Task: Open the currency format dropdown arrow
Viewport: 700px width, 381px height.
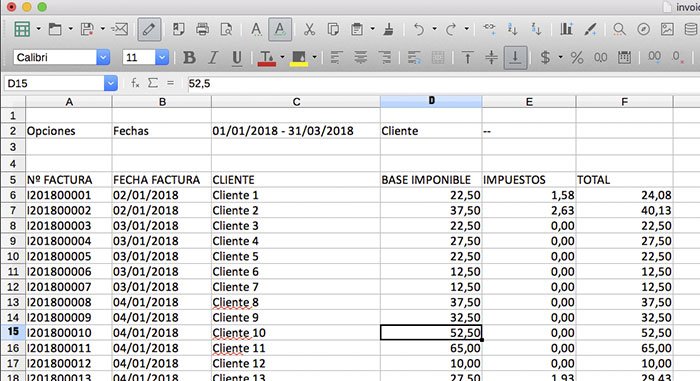Action: (x=560, y=58)
